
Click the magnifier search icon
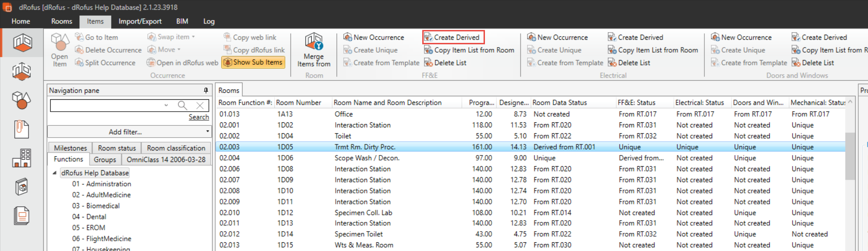tap(183, 106)
